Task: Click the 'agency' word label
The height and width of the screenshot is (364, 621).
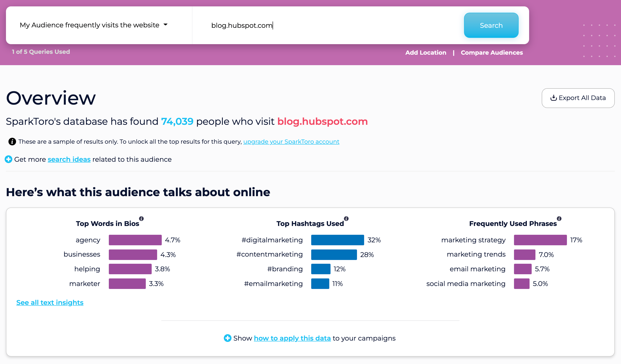Action: (x=88, y=240)
